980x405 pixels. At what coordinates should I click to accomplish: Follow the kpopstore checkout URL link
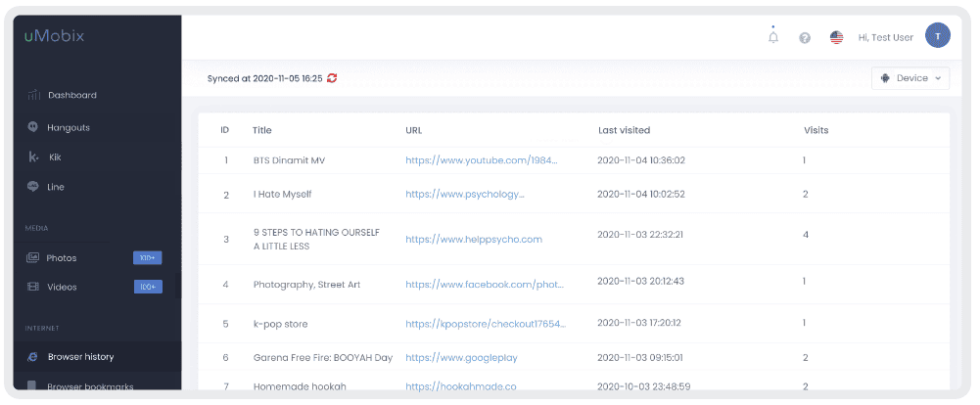point(486,324)
